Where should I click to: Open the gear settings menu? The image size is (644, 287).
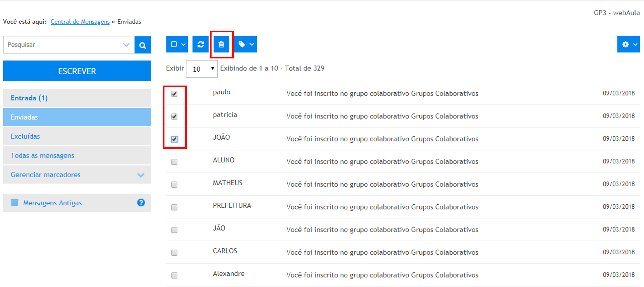628,44
